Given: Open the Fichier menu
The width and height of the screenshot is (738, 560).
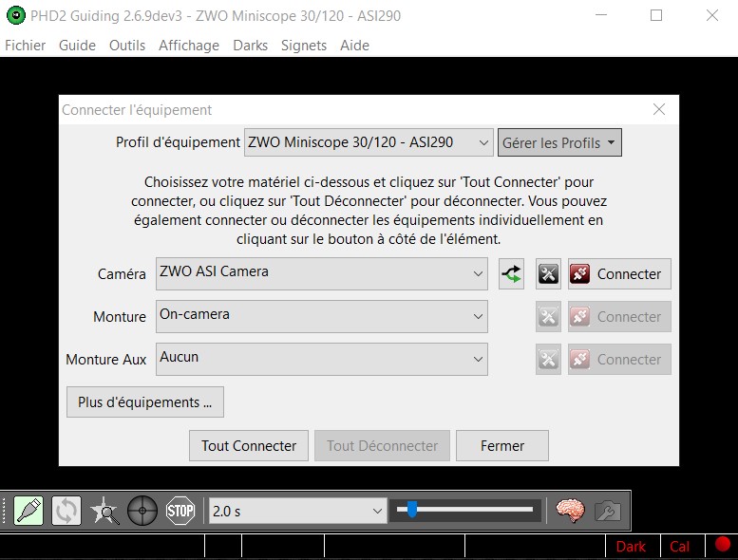Looking at the screenshot, I should [25, 46].
